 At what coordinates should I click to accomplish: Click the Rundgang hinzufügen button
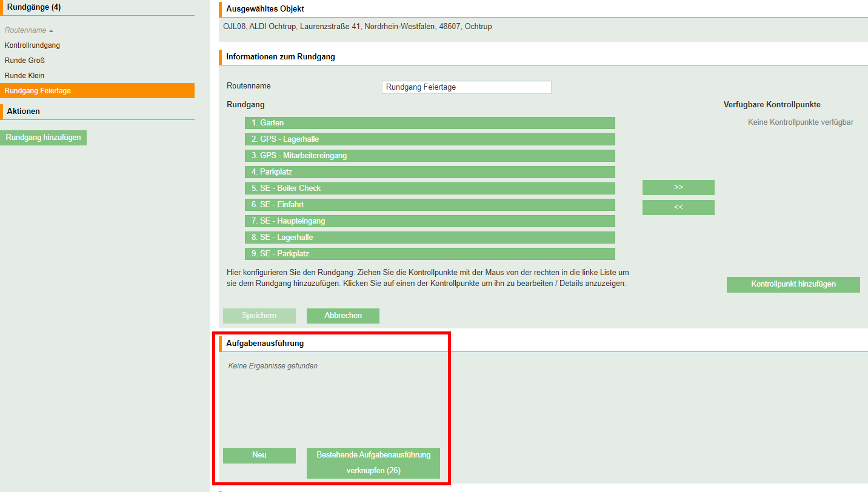(44, 138)
